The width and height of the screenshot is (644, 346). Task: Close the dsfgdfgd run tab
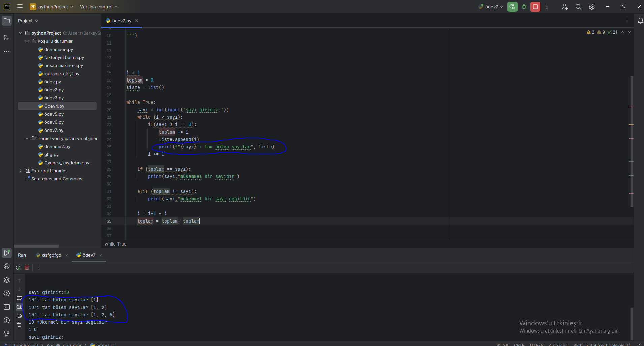67,255
